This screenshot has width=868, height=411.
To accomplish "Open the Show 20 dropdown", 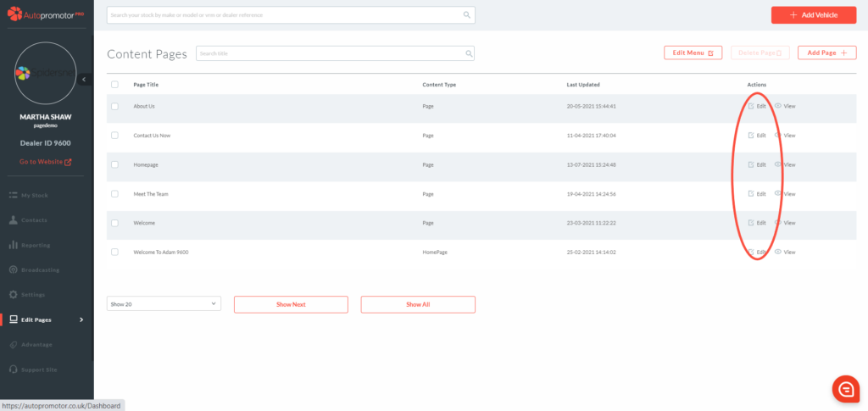I will [164, 303].
